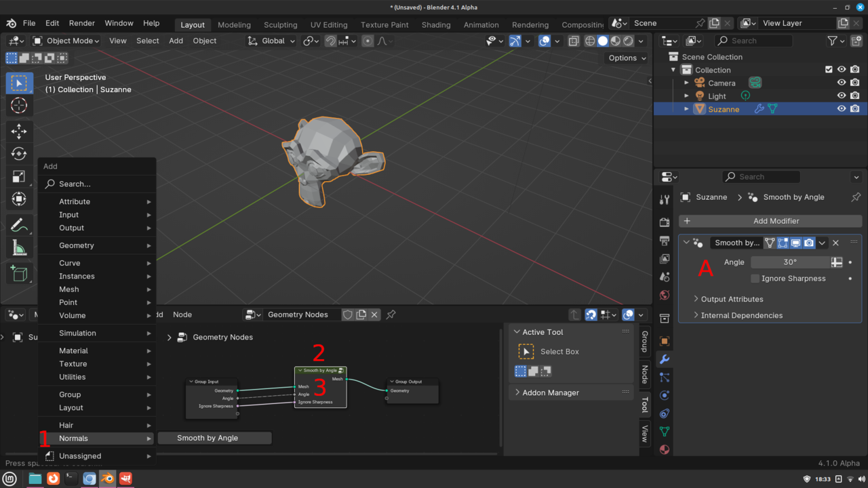
Task: Open the Global transform orientation dropdown
Action: point(271,41)
